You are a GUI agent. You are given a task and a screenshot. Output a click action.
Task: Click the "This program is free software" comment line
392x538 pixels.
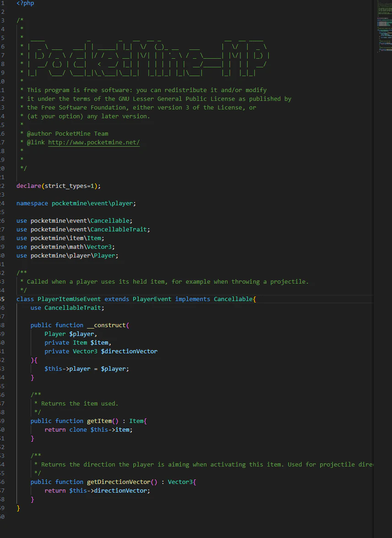click(x=147, y=90)
